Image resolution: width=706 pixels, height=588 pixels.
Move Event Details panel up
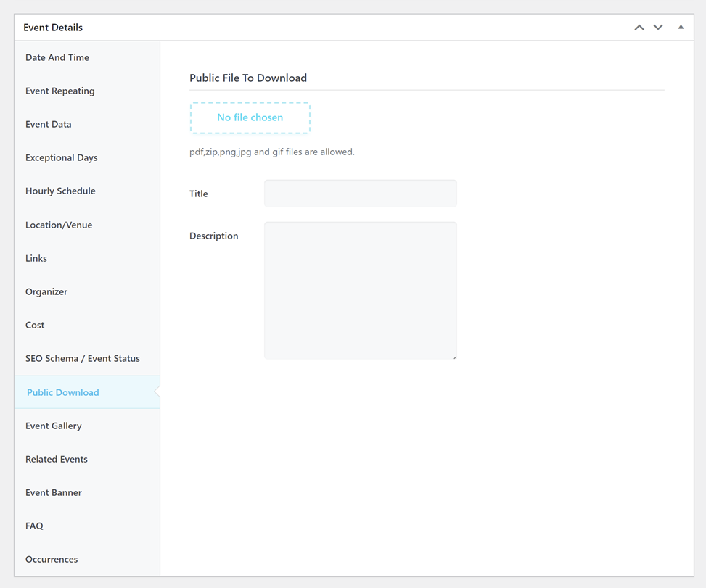tap(639, 28)
